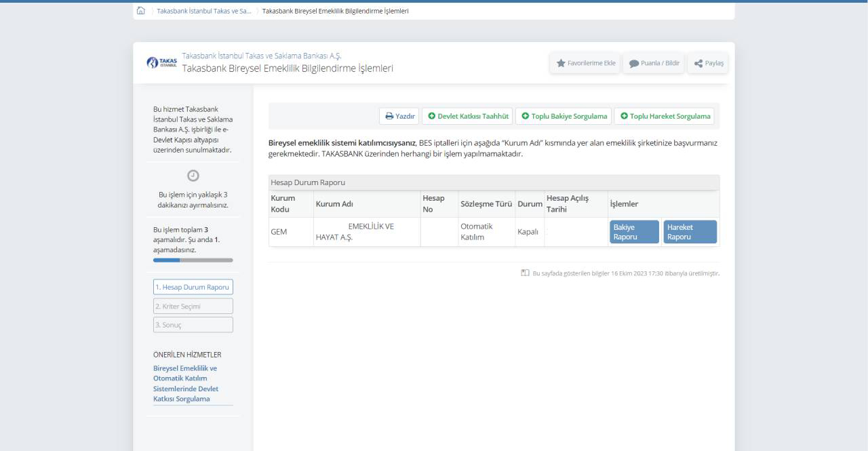This screenshot has height=451, width=868.
Task: Select step 2 Kriter Seçimi
Action: click(193, 306)
